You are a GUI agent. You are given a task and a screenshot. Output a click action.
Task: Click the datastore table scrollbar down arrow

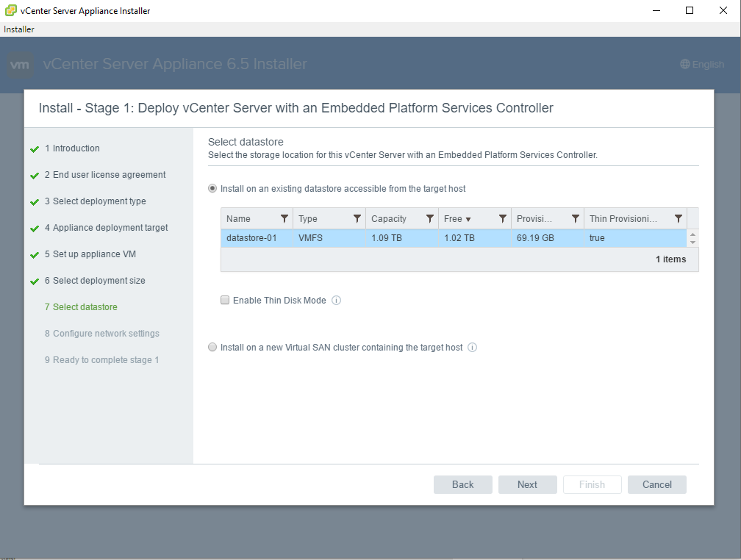pyautogui.click(x=692, y=243)
